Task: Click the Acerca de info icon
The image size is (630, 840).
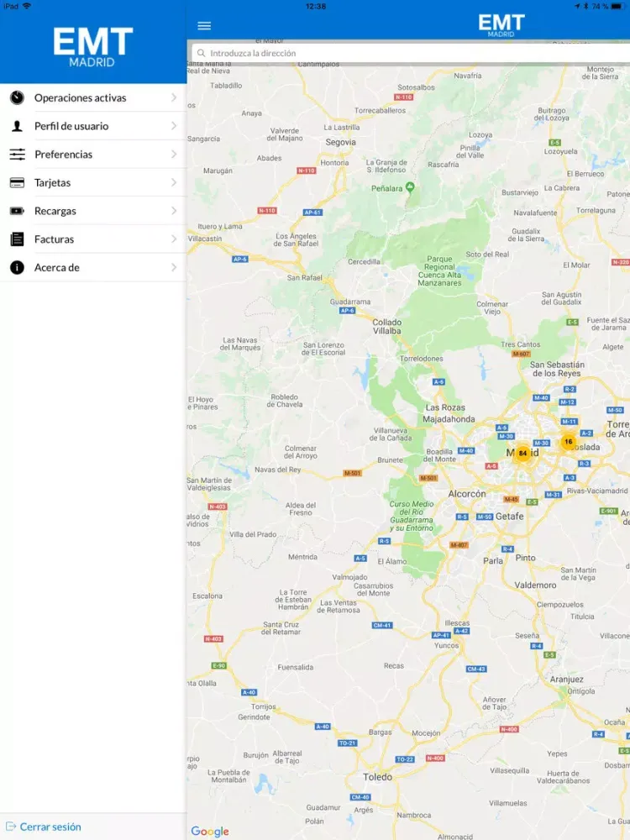Action: [17, 268]
